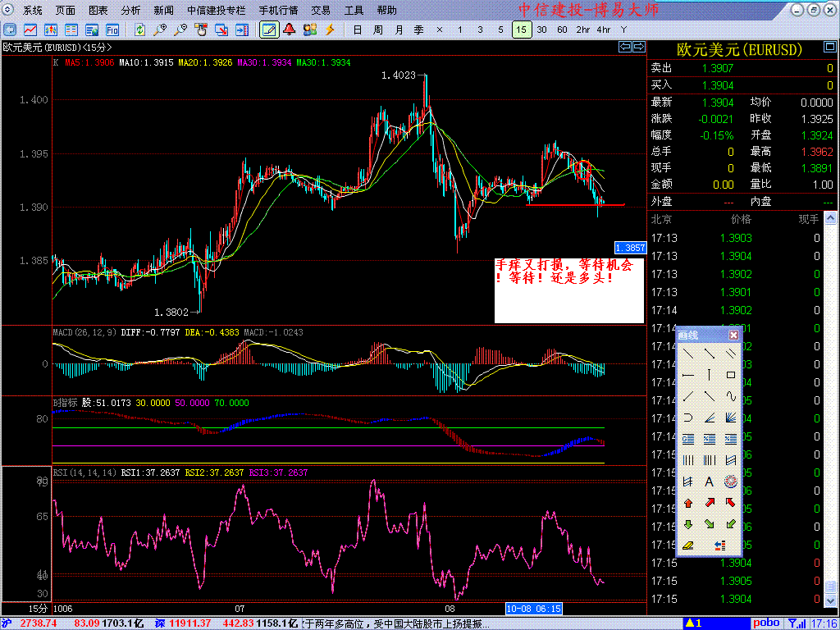Select the text annotation A tool
Image resolution: width=840 pixels, height=630 pixels.
710,482
